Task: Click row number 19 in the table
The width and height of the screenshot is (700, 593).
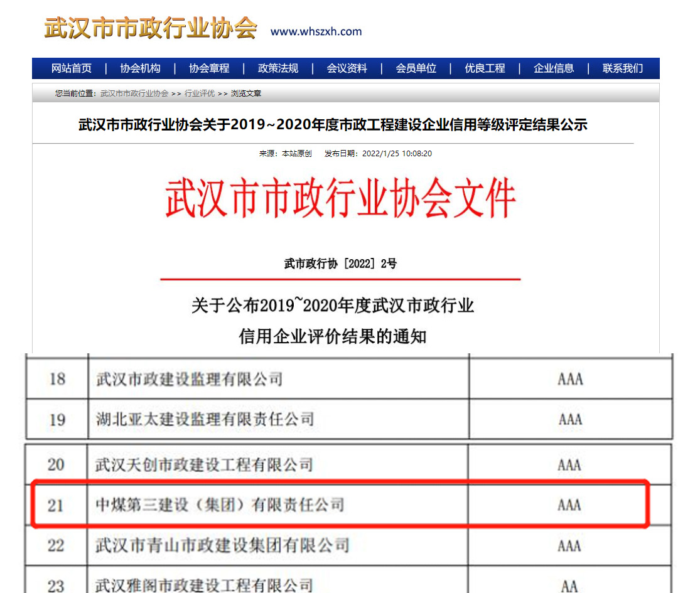Action: click(57, 419)
